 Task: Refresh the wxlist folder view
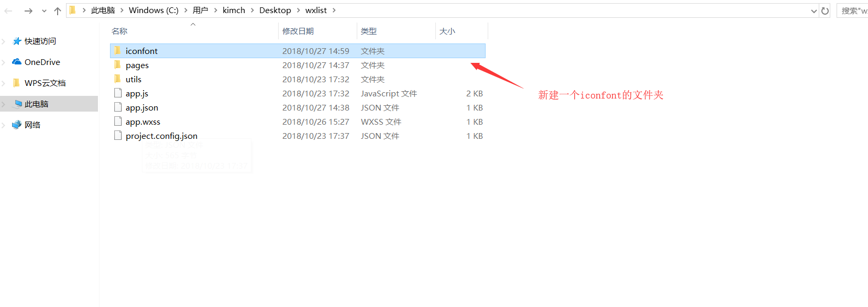pyautogui.click(x=825, y=11)
